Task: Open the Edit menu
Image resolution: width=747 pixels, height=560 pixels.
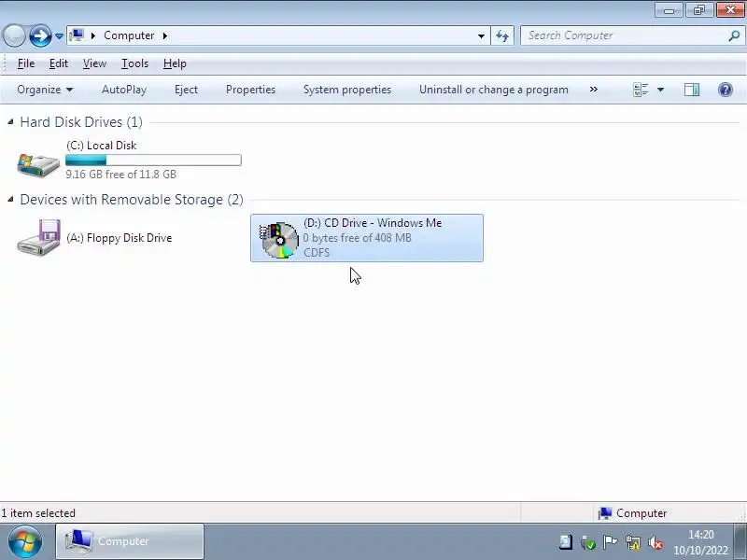Action: point(59,63)
